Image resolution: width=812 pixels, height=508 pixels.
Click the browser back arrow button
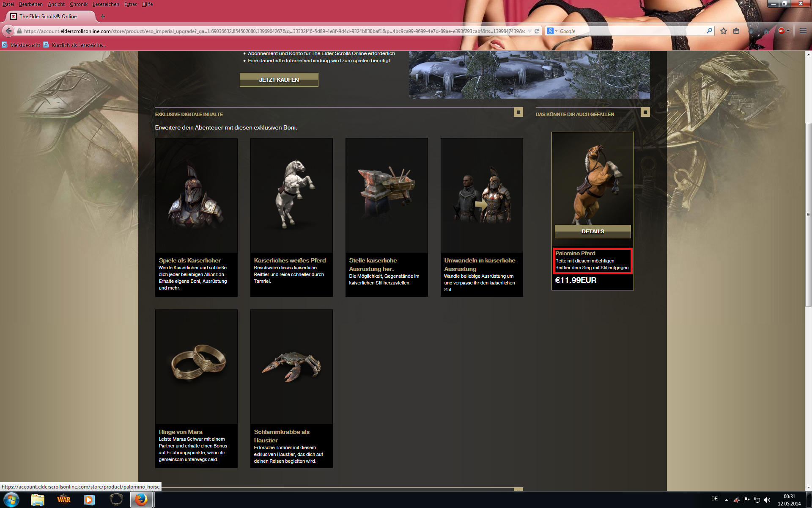[8, 31]
